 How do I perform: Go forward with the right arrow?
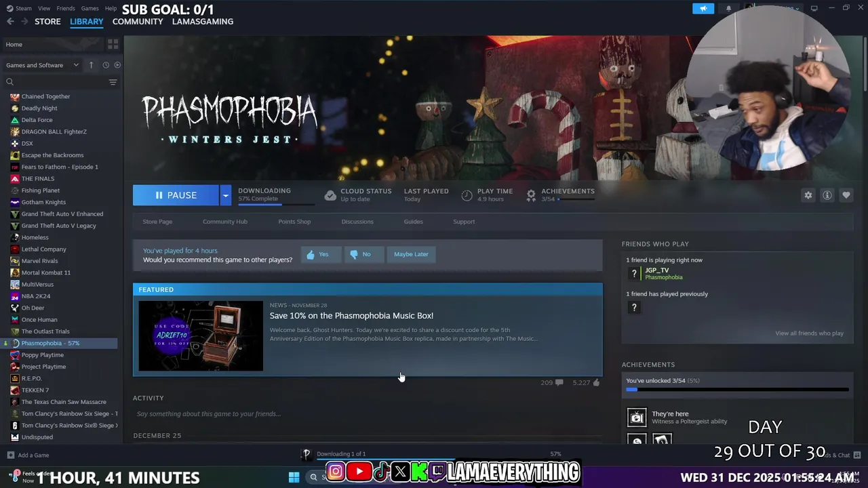(24, 21)
